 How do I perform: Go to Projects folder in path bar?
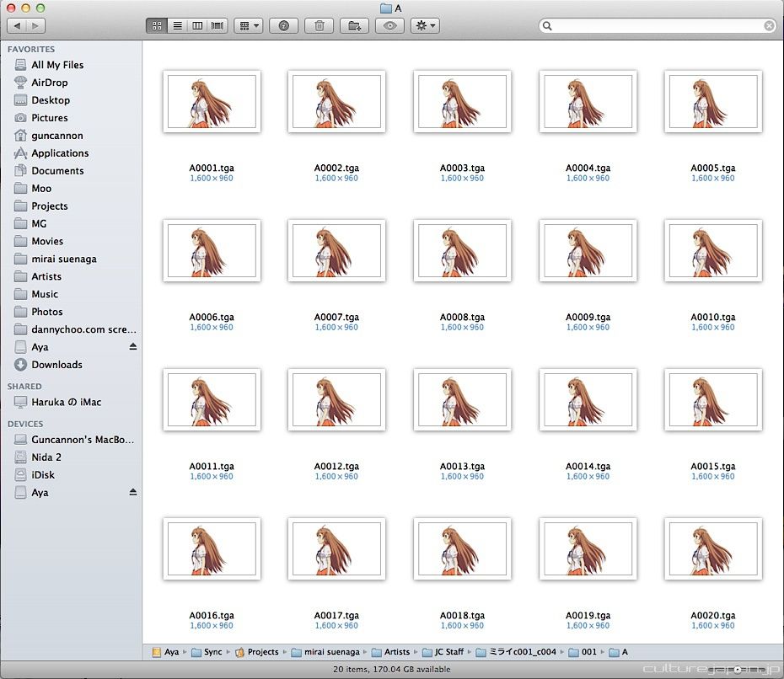pos(262,652)
